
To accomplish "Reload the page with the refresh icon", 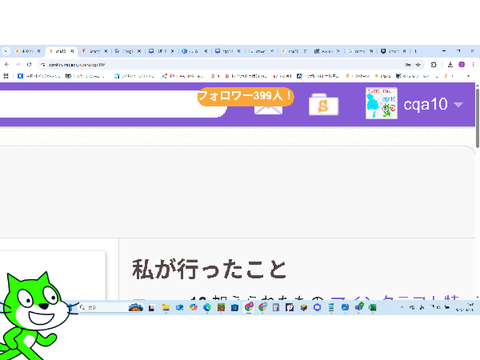I will 29,64.
